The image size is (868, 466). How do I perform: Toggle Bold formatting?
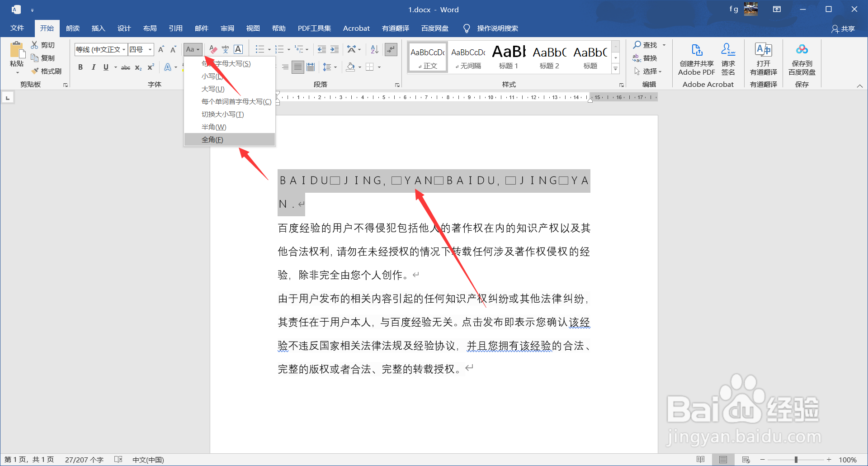point(80,67)
